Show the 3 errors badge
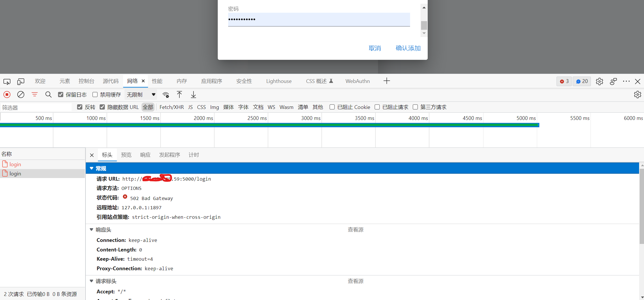The image size is (644, 300). 564,82
